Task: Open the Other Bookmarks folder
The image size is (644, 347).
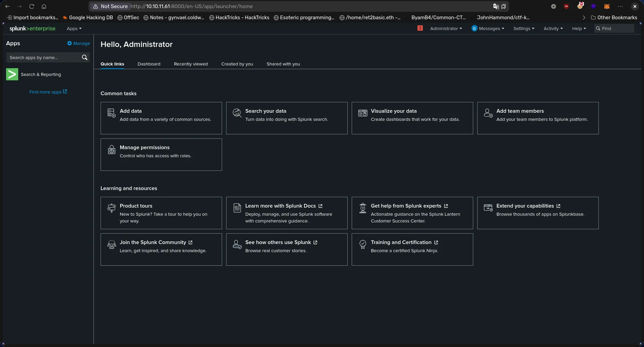Action: coord(614,18)
